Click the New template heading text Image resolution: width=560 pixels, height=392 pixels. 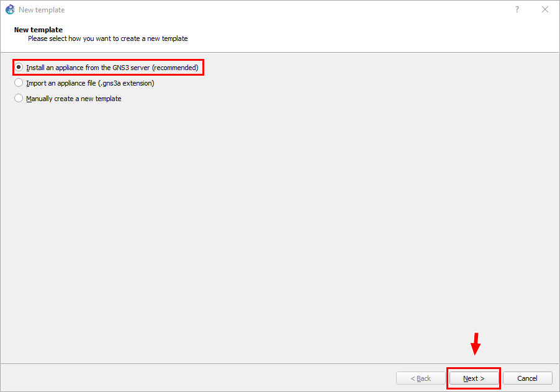[x=38, y=29]
